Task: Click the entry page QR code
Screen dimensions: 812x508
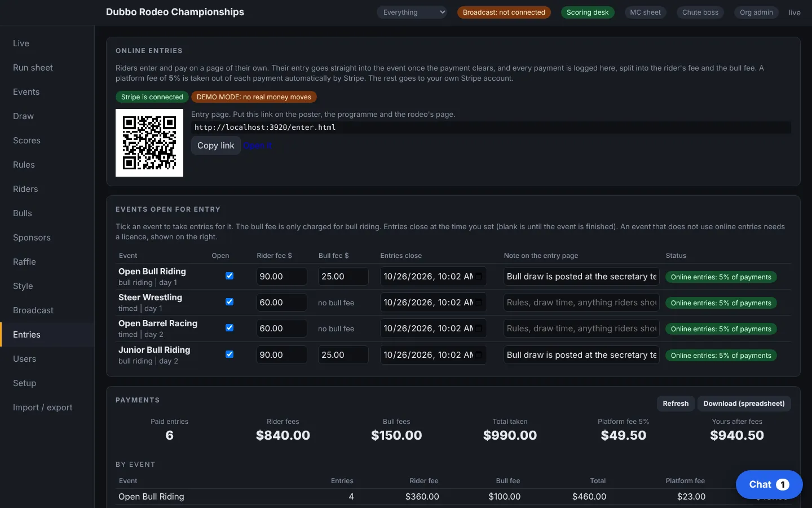Action: coord(149,143)
